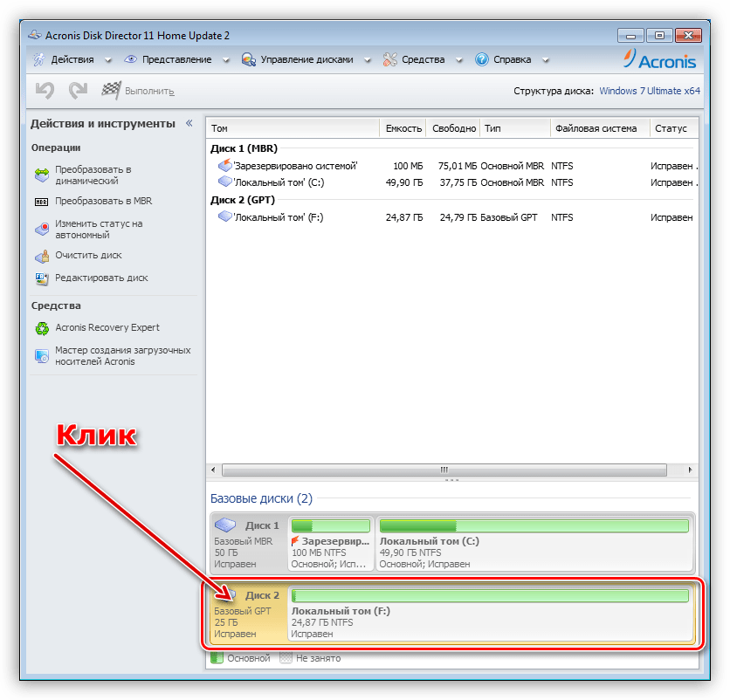730x700 pixels.
Task: Select the 'Локальный том' (F:) row
Action: (x=452, y=217)
